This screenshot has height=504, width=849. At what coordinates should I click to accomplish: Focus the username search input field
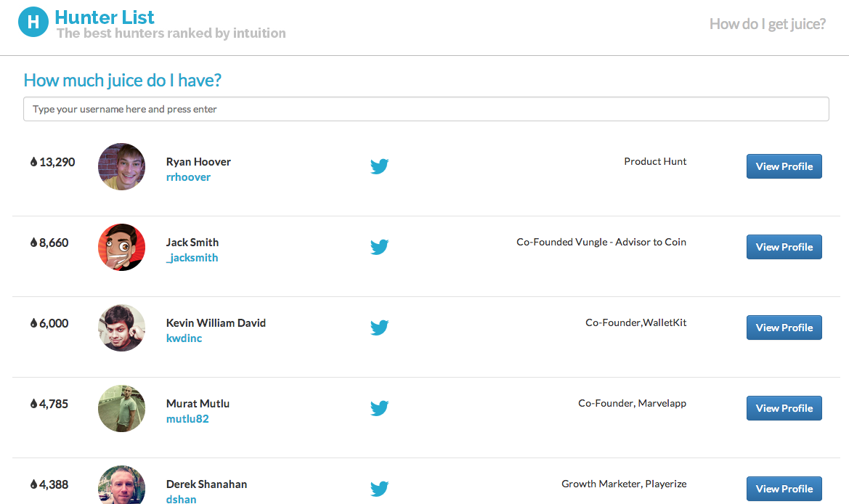coord(426,109)
